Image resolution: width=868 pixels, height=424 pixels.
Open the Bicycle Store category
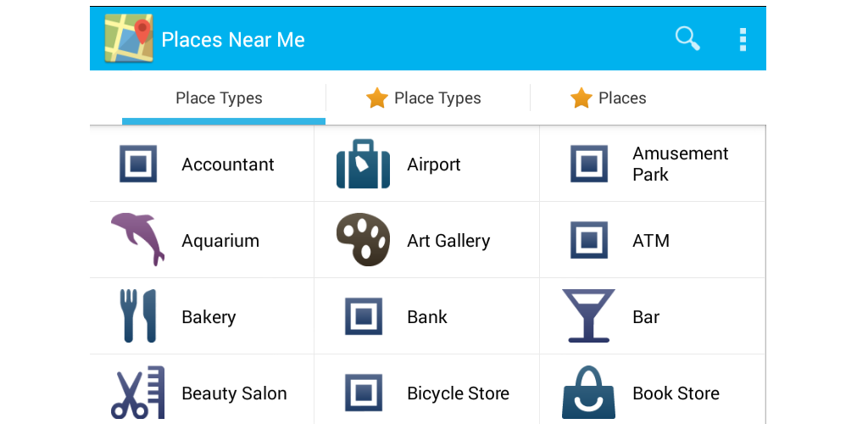(458, 393)
